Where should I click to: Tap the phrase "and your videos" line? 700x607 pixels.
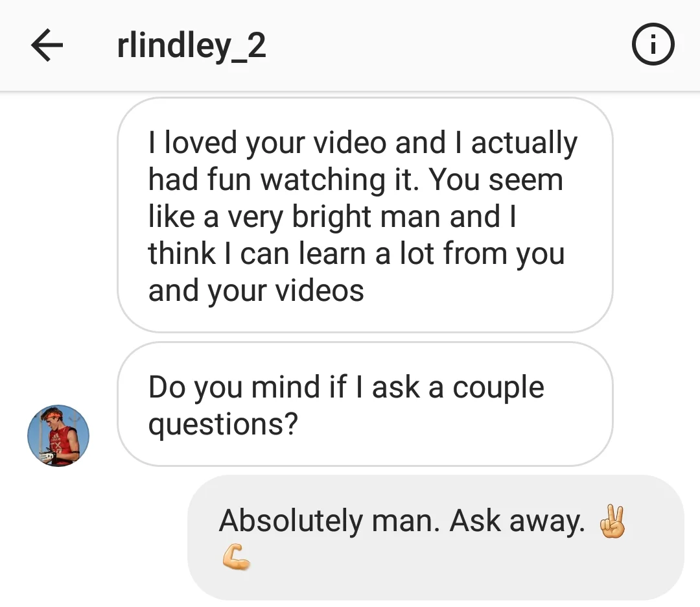pos(256,291)
